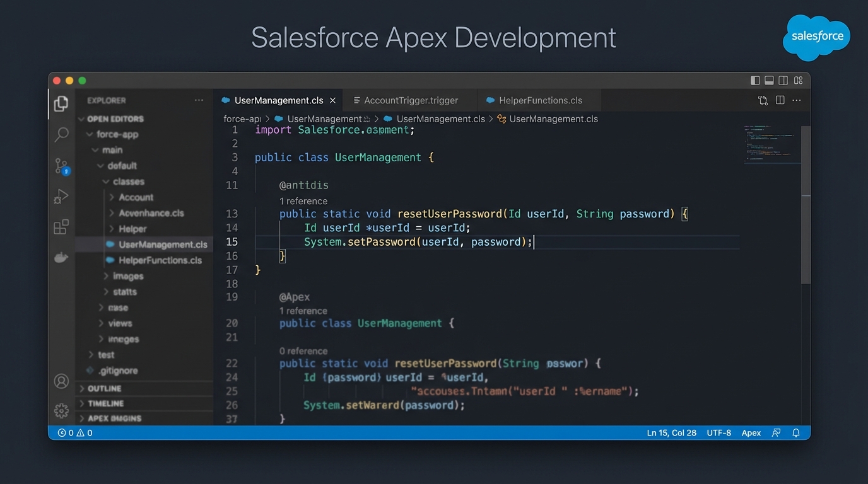
Task: Open the Manage settings gear
Action: (x=61, y=411)
